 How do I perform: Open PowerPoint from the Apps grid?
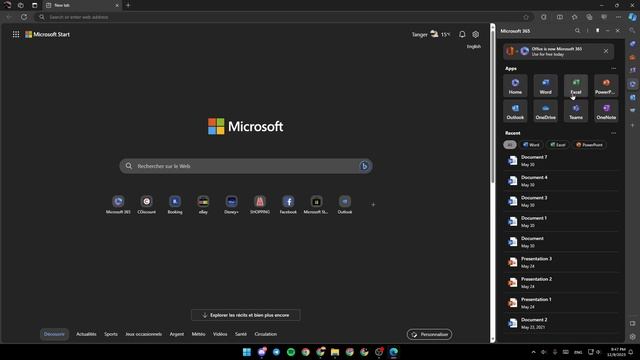pos(606,86)
